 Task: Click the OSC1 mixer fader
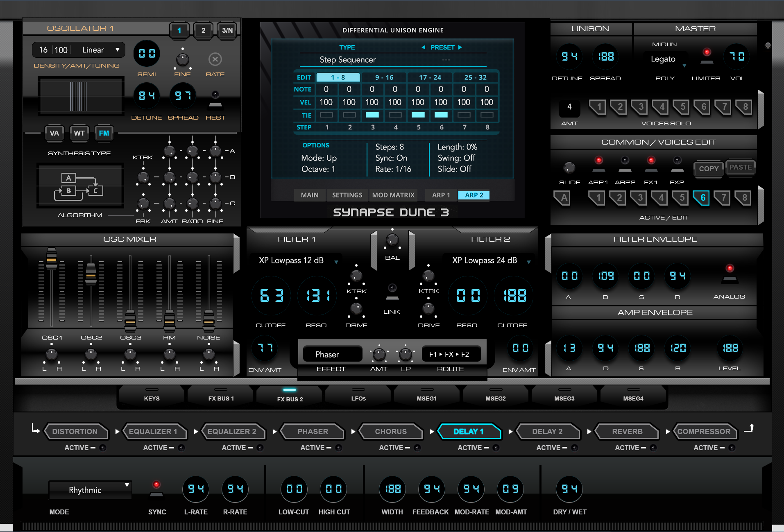[x=51, y=259]
